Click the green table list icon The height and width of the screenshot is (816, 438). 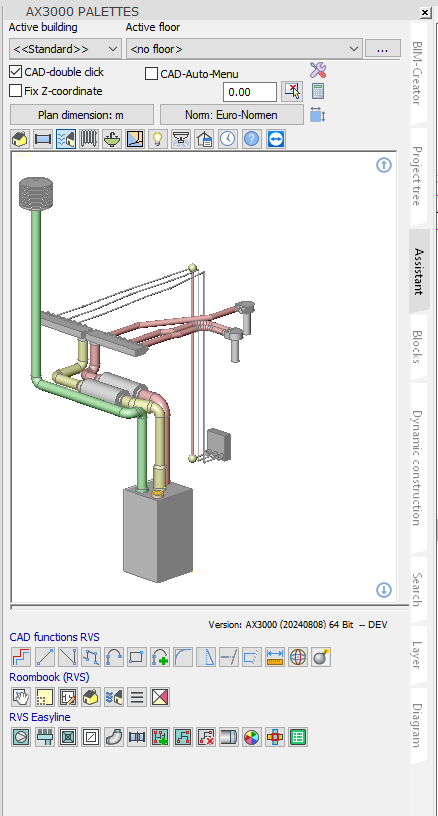click(x=298, y=737)
